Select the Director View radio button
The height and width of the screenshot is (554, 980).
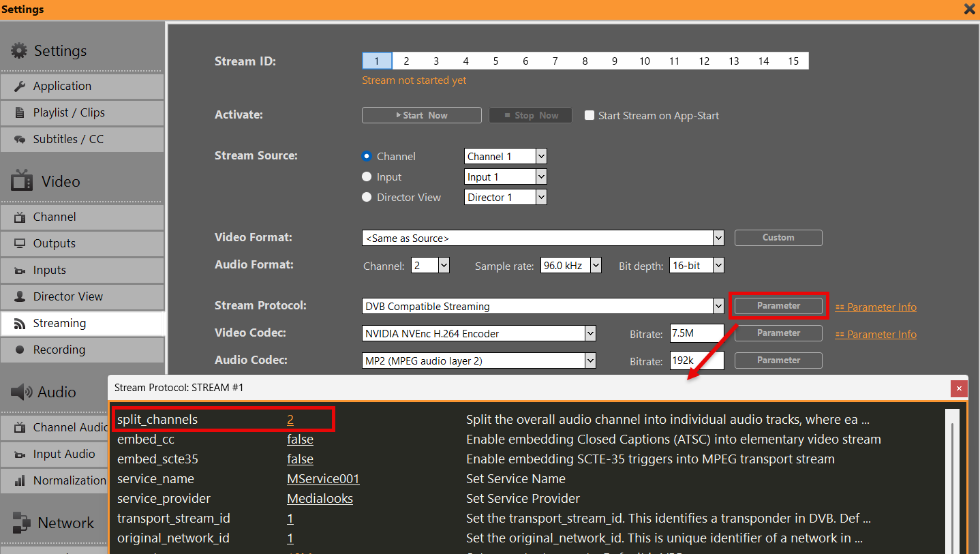point(367,198)
